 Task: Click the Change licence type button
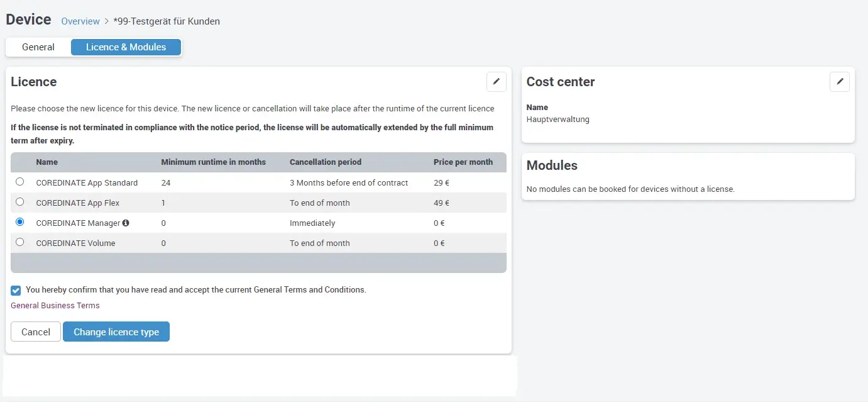[x=116, y=332]
